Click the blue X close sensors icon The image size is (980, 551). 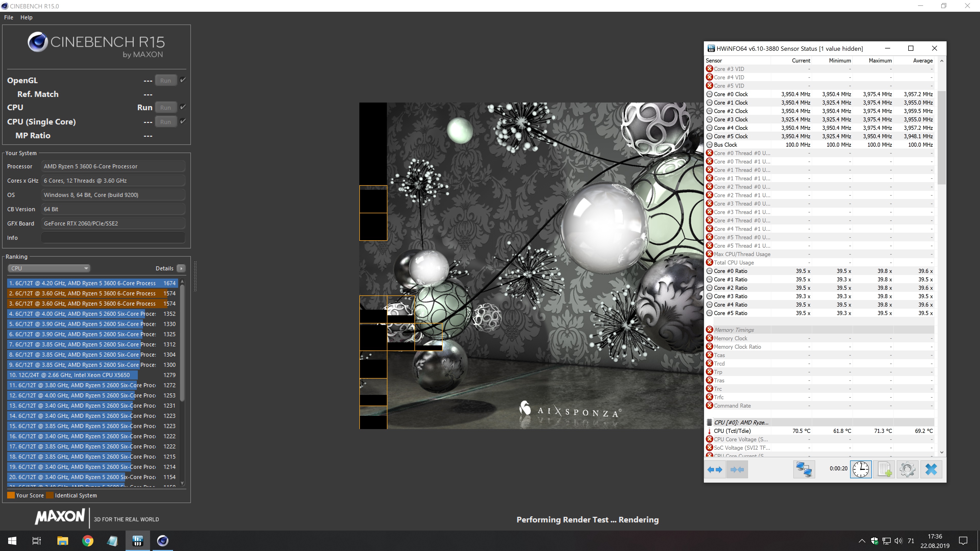click(x=931, y=469)
